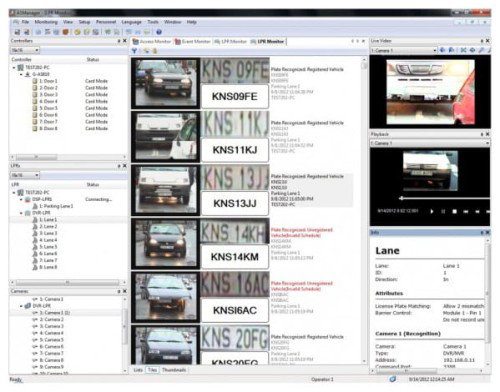Click the playback position slider handle
The height and width of the screenshot is (392, 500).
tap(402, 198)
